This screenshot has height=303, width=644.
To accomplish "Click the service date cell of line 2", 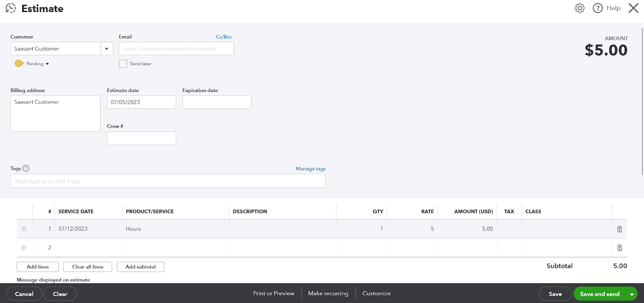I will click(89, 248).
